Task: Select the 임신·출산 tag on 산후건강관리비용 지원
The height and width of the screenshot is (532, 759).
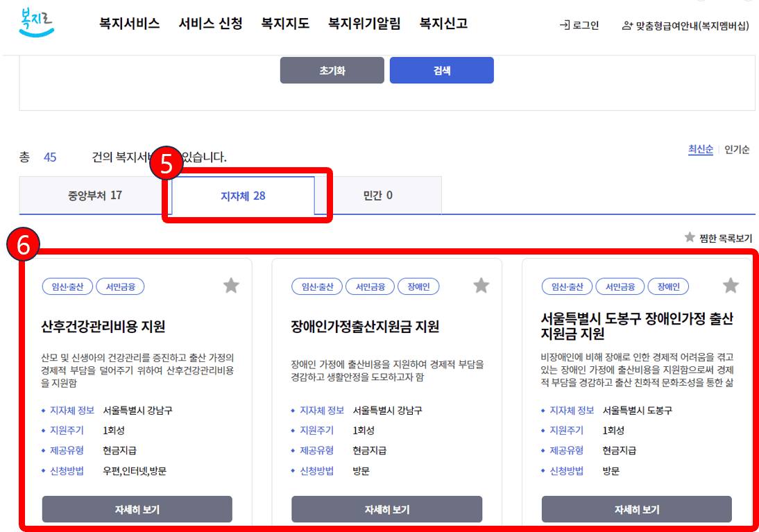Action: point(67,286)
